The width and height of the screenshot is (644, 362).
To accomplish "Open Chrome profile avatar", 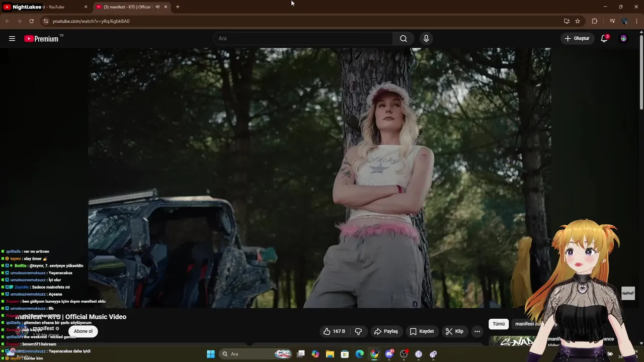I will [x=624, y=21].
